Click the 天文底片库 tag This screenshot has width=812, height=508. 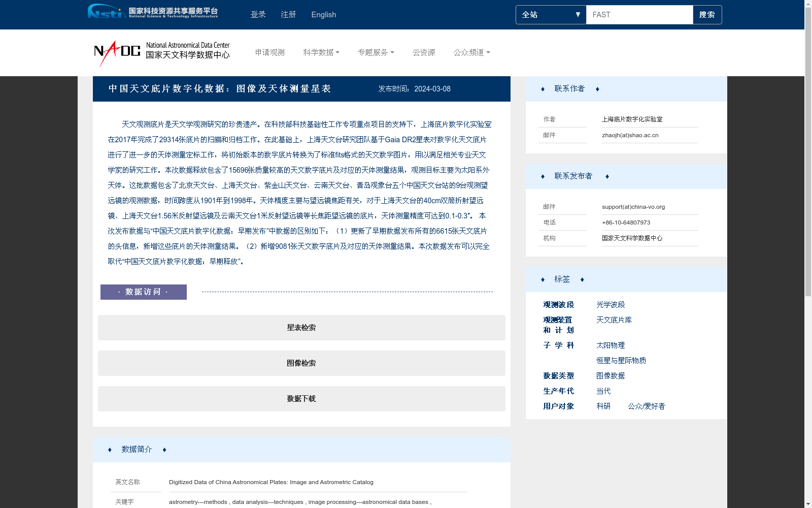point(614,320)
